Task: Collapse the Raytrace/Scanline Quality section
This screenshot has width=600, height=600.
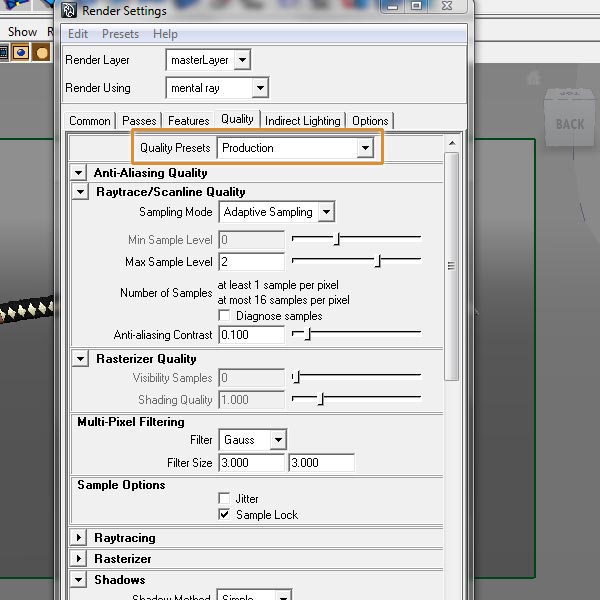Action: (80, 191)
